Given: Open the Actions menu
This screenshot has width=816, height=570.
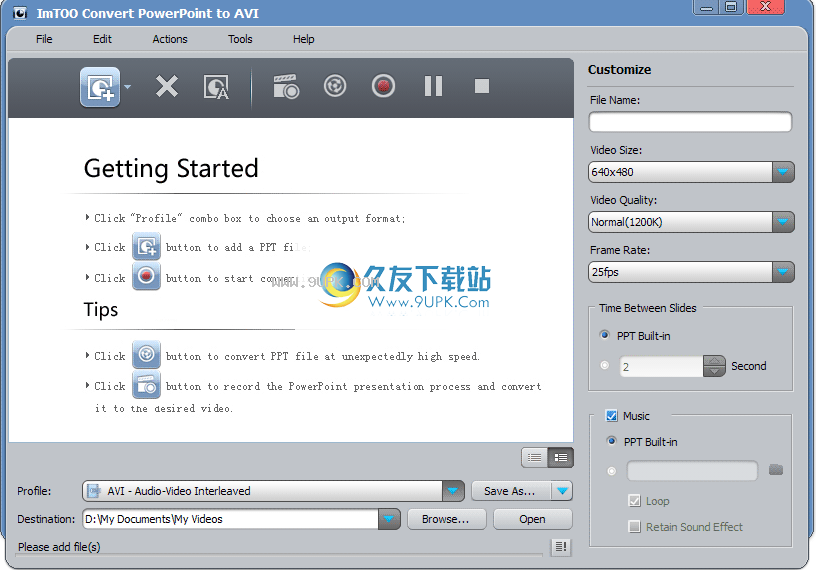Looking at the screenshot, I should coord(170,39).
